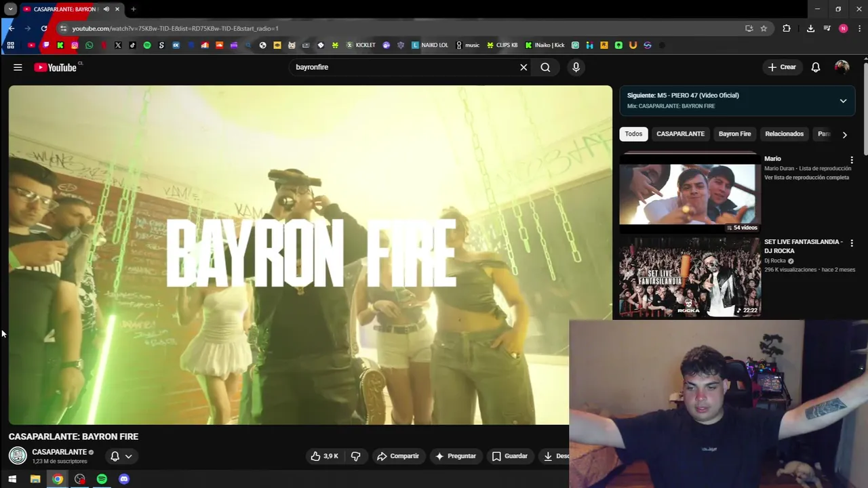Screen dimensions: 868x488
Task: Clear the bayronfire search text
Action: 524,67
